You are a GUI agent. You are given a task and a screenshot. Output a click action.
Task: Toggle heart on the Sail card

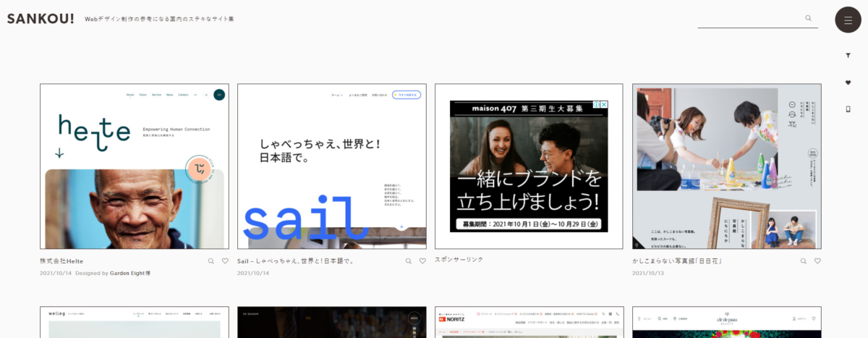point(422,261)
